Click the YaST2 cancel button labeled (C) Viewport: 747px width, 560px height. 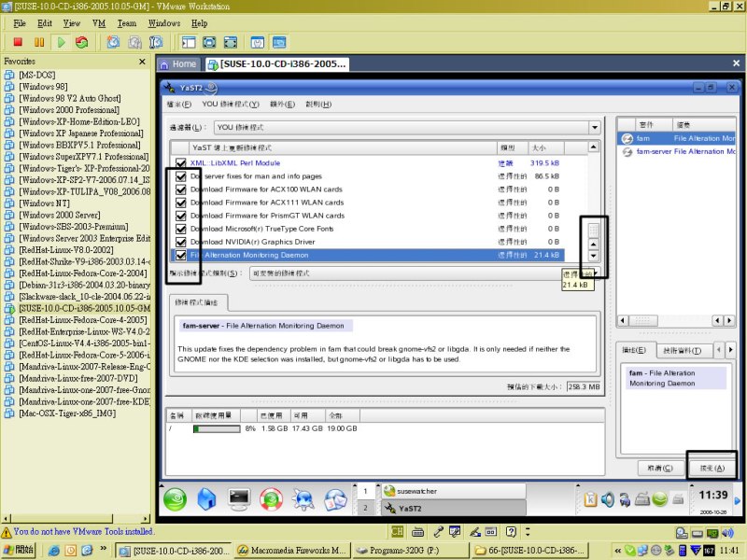(660, 469)
